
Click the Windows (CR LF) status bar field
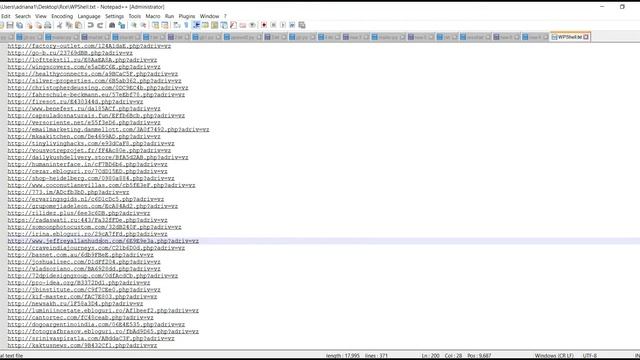pos(554,356)
